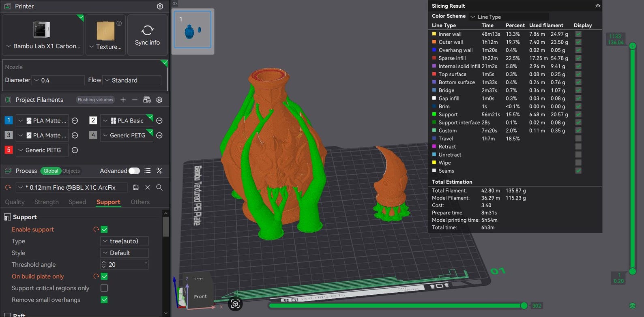Hide Support lines in display column
Screen dimensions: 644x317
(578, 114)
